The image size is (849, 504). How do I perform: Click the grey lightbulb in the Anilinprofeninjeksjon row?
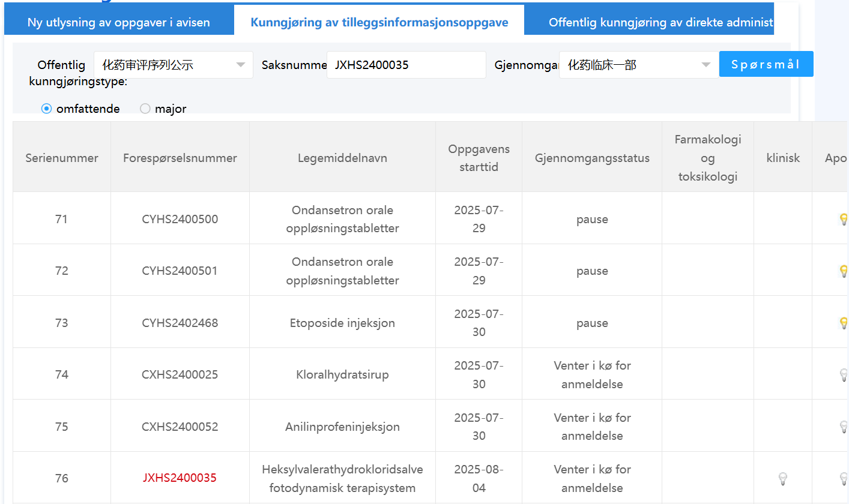click(x=843, y=427)
